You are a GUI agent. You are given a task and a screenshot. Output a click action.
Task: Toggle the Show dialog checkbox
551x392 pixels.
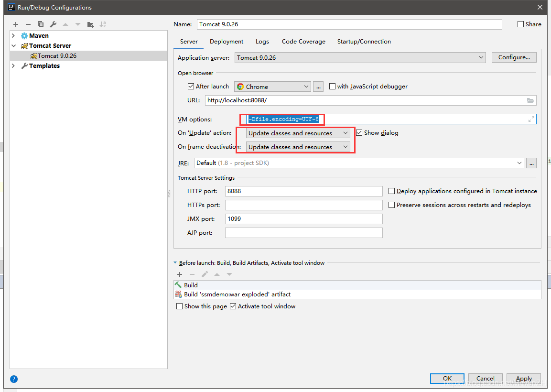click(x=359, y=132)
